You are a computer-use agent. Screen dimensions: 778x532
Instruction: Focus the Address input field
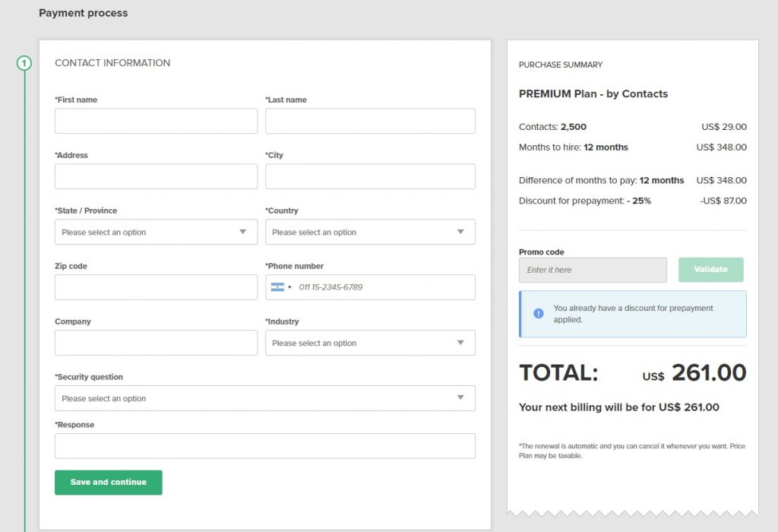(x=156, y=176)
